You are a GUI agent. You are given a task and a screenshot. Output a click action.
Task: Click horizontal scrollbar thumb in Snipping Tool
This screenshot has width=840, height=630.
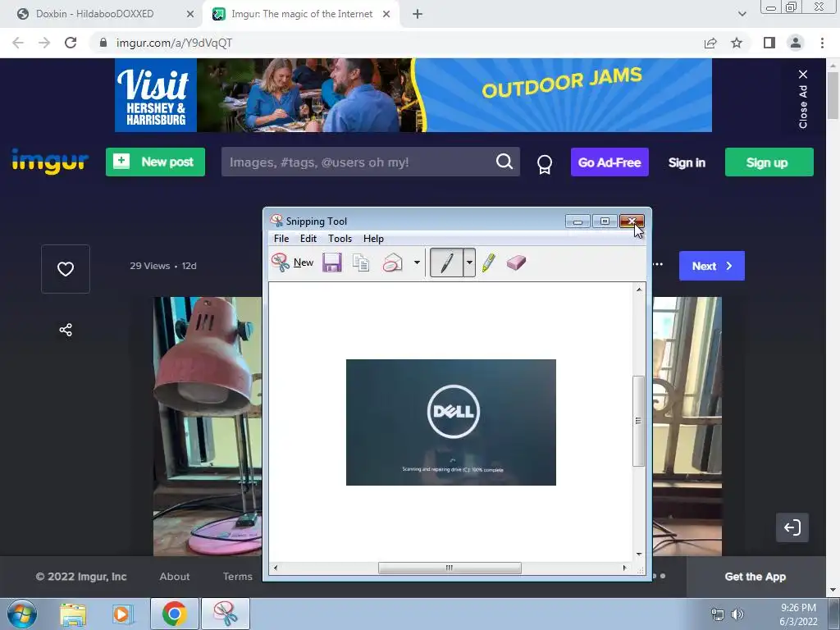coord(450,568)
